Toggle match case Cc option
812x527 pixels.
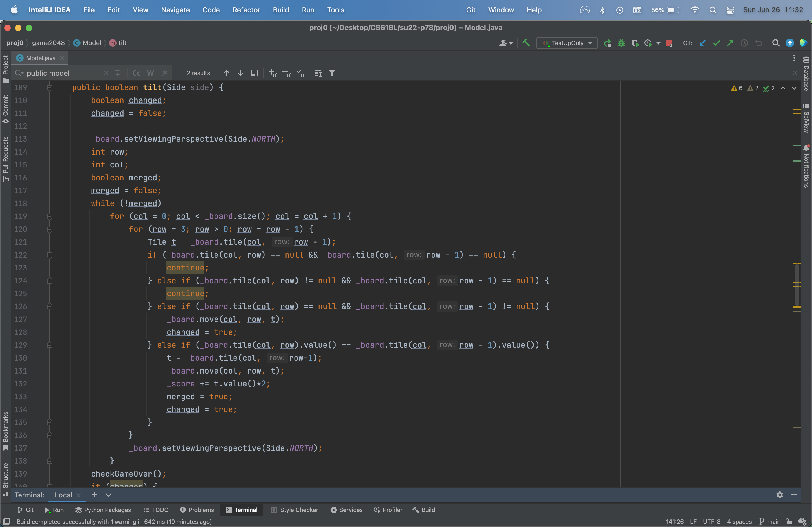tap(136, 73)
